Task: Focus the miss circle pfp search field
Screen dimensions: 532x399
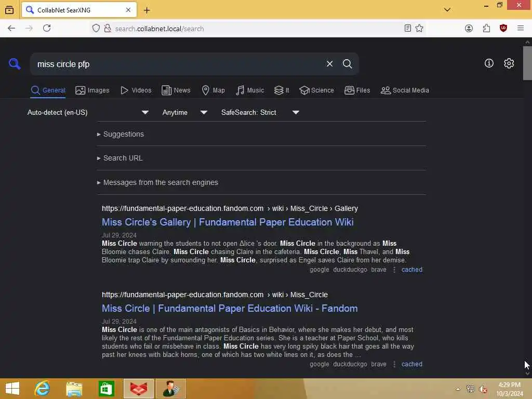Action: 177,64
